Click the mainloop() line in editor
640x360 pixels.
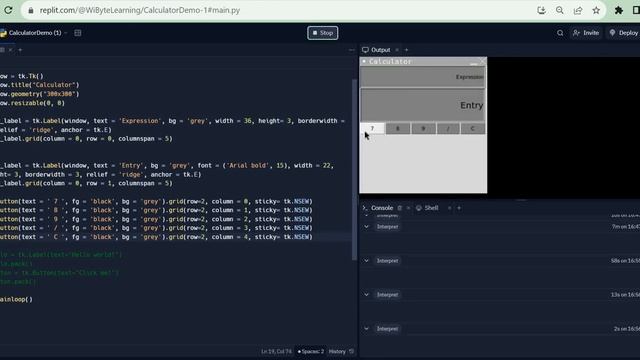click(x=16, y=299)
